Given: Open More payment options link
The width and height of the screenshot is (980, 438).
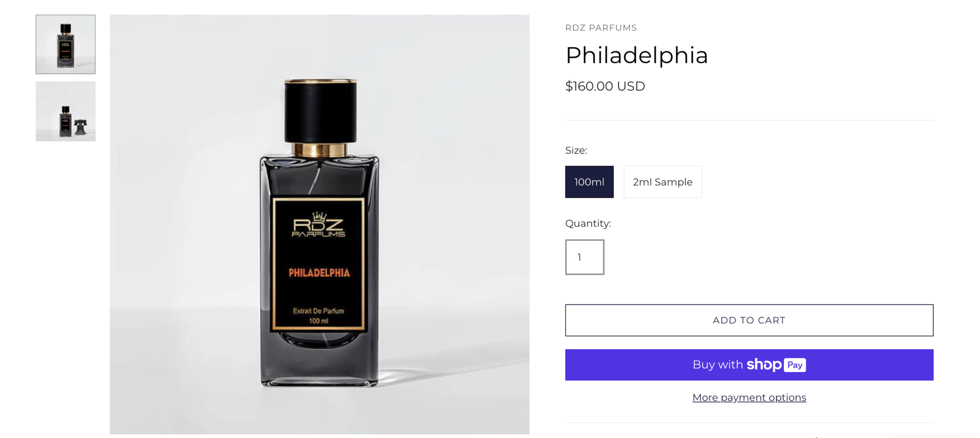Looking at the screenshot, I should pyautogui.click(x=749, y=397).
